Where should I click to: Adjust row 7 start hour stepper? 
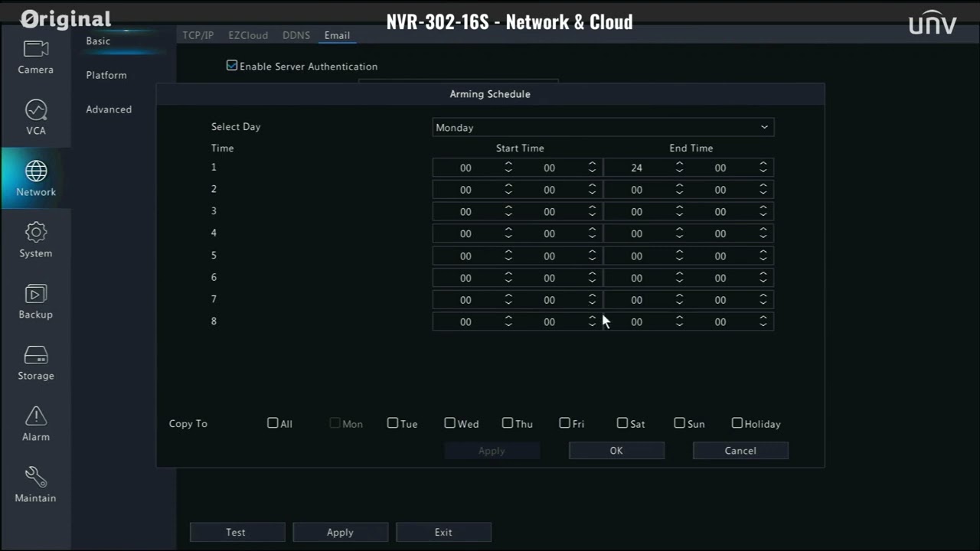click(508, 300)
